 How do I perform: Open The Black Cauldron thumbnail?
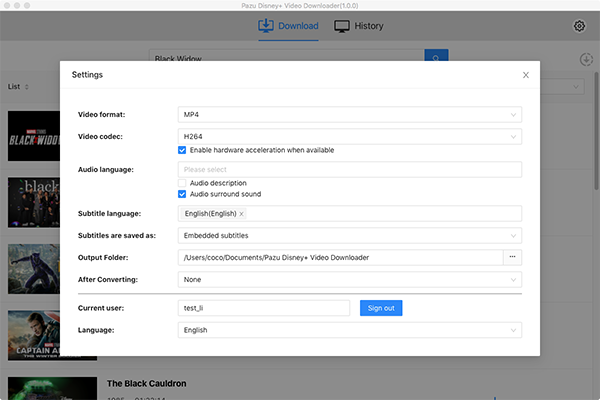pyautogui.click(x=52, y=389)
